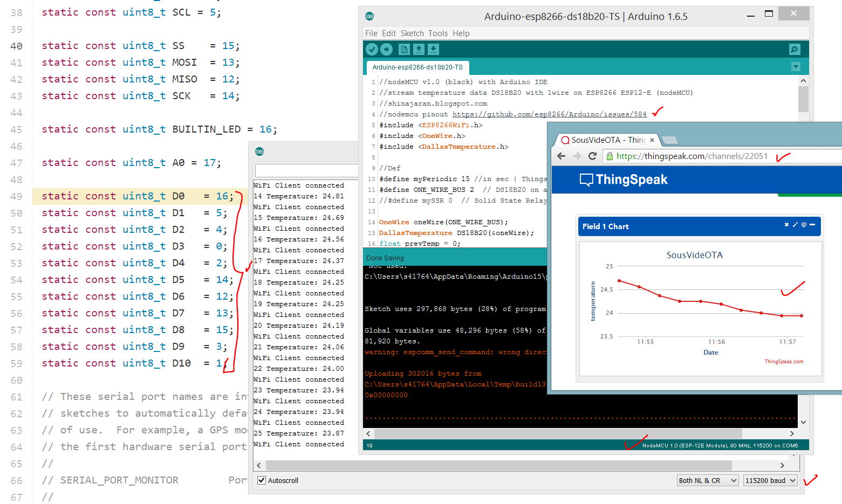Click the SousVideOTA chart title
842x504 pixels.
coord(695,255)
